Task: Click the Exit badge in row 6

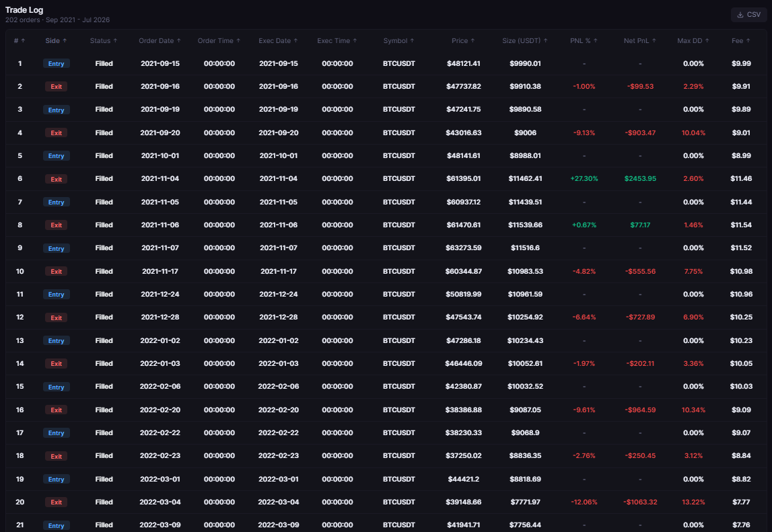Action: coord(56,179)
